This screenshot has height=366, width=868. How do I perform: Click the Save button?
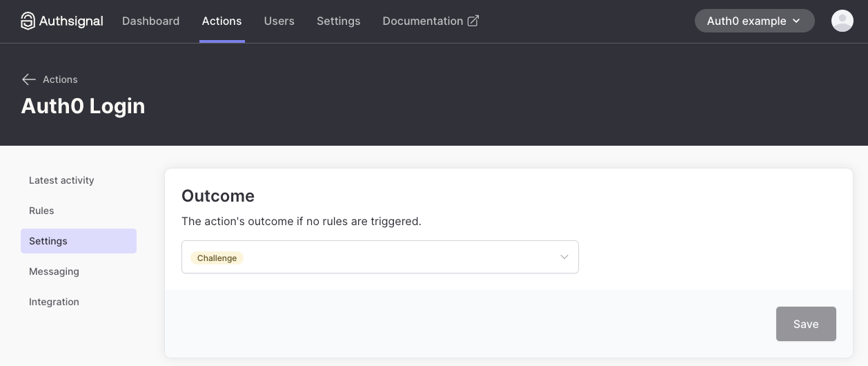coord(806,324)
